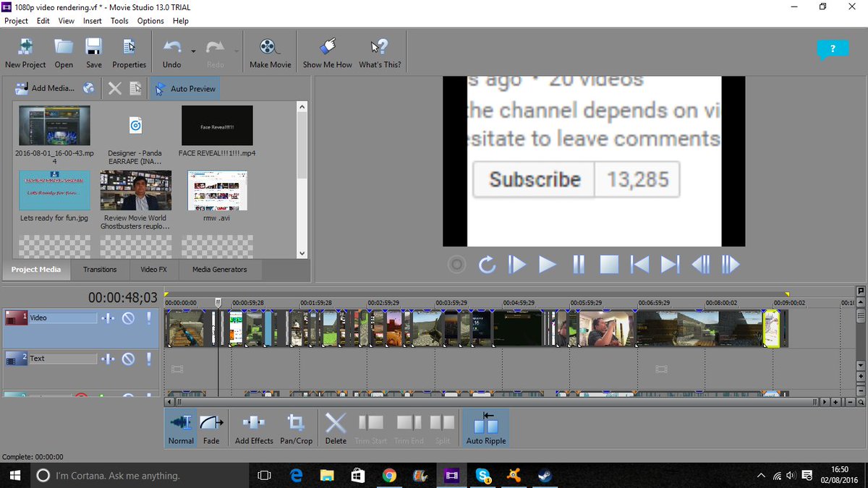The width and height of the screenshot is (868, 488).
Task: Select the Normal edit tool
Action: 181,428
